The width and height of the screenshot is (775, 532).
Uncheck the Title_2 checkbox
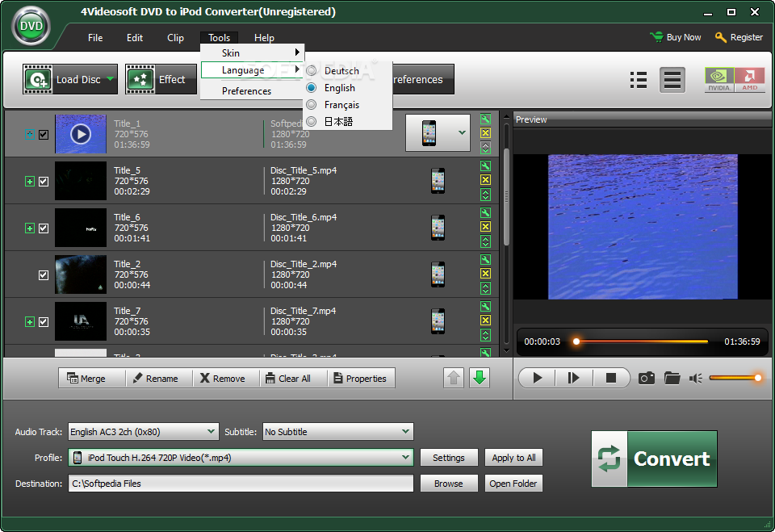[x=44, y=275]
